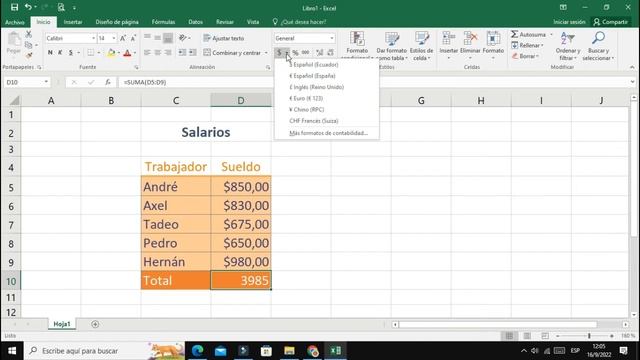Switch to the Fórmulas tab
The image size is (640, 360).
click(163, 22)
